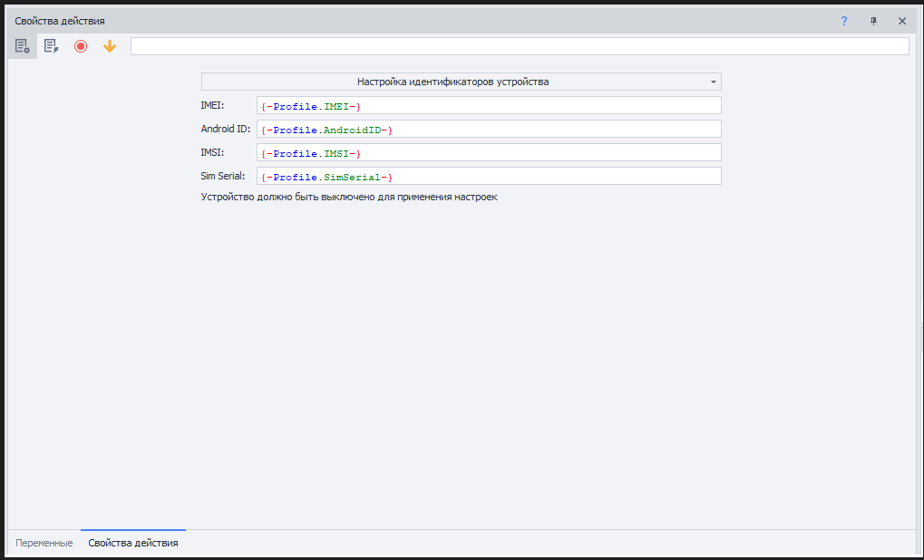
Task: Click the orange down arrow icon
Action: [110, 46]
